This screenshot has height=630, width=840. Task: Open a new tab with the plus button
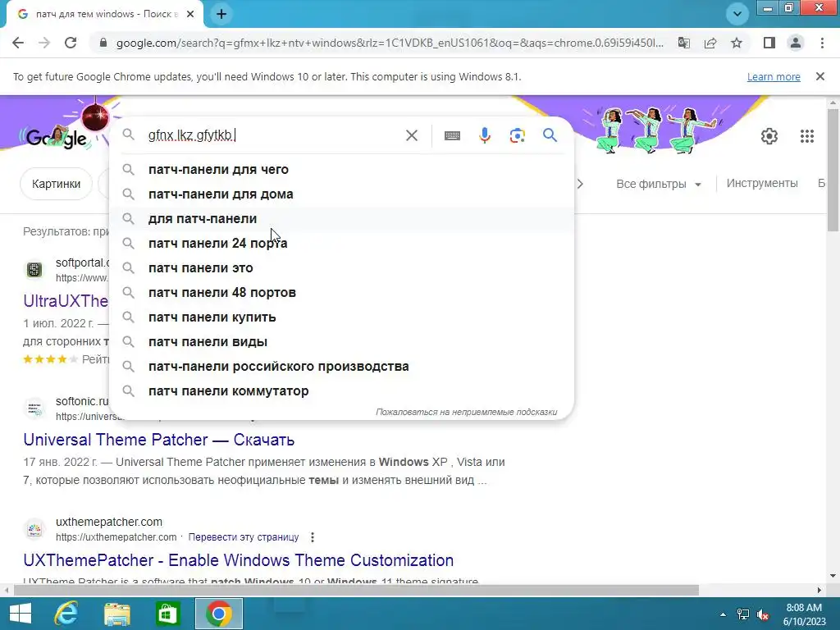pos(221,14)
